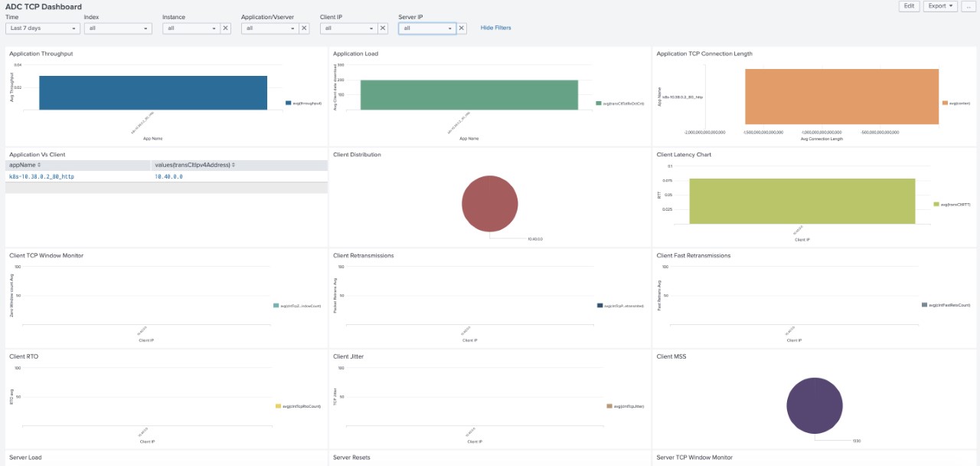
Task: Click the ADC TCP Dashboard heading
Action: tap(44, 7)
